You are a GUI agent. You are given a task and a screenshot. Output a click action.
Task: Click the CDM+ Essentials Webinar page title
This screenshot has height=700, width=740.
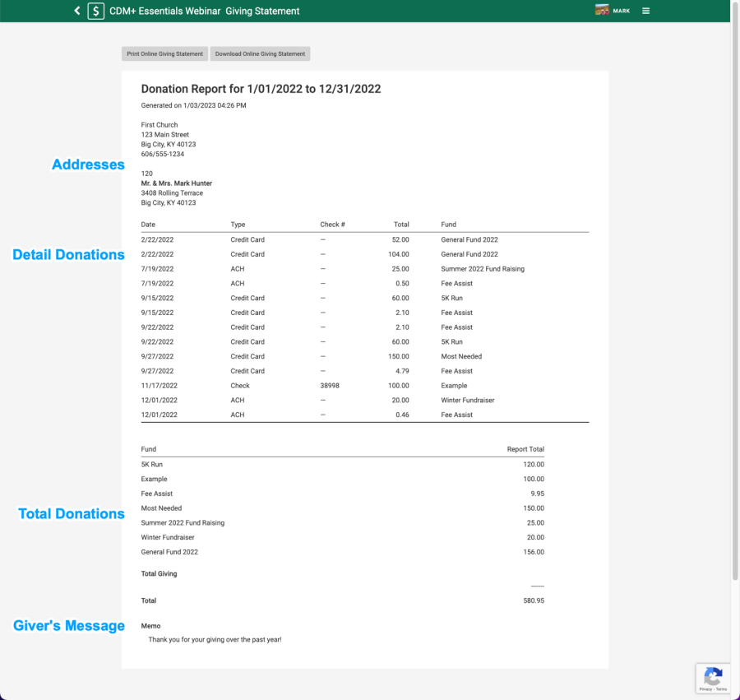204,12
